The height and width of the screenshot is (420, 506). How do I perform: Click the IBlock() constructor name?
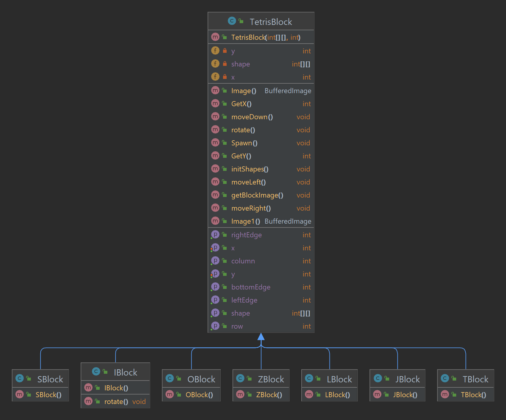(x=116, y=388)
